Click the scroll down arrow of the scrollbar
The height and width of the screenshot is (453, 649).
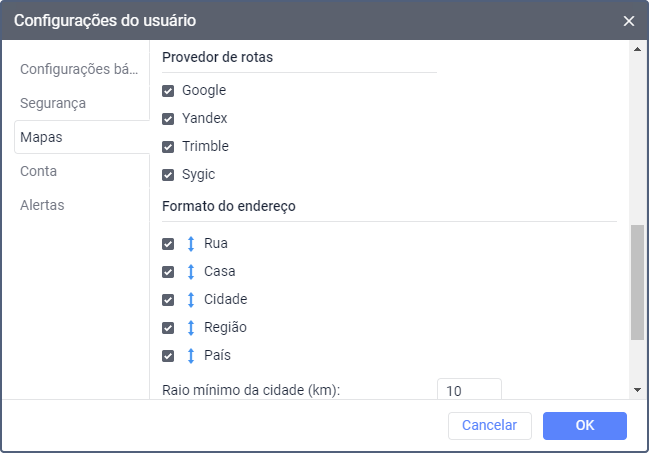click(637, 389)
